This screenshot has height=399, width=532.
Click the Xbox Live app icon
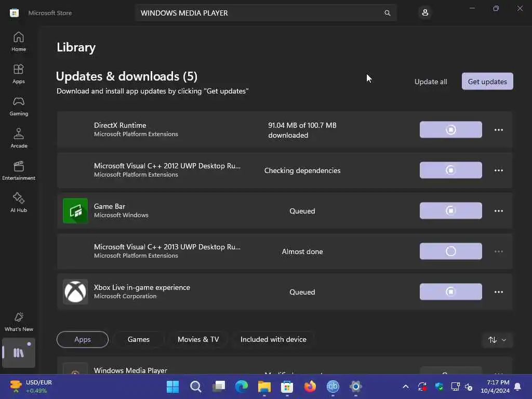point(75,292)
